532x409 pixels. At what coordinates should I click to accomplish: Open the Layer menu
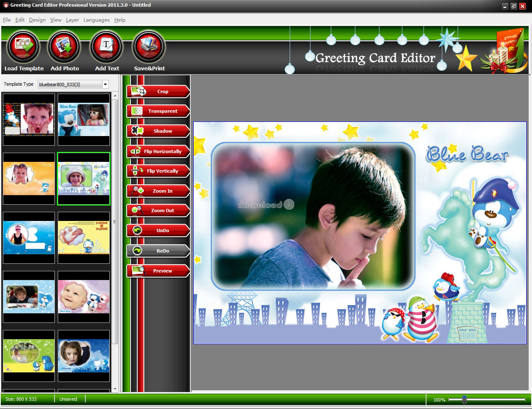72,20
